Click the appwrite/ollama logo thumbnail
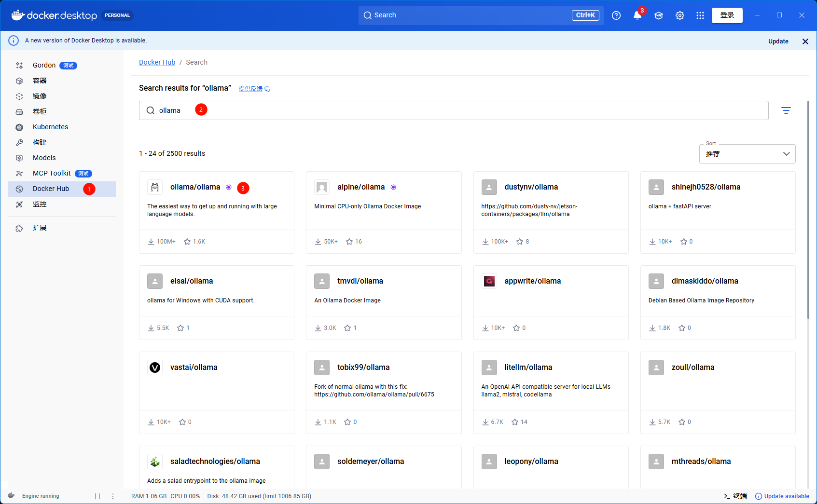The width and height of the screenshot is (817, 504). pos(489,281)
